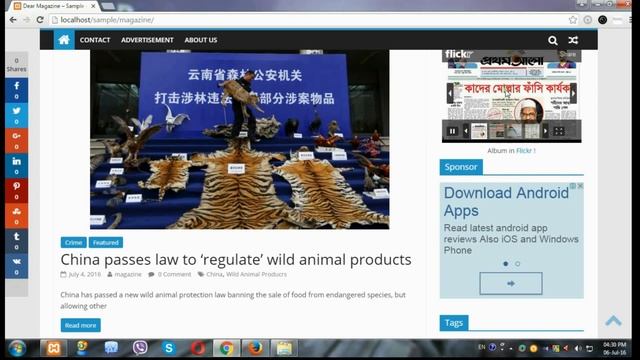Go to next Flickr slide right arrow
The height and width of the screenshot is (360, 640).
(573, 94)
